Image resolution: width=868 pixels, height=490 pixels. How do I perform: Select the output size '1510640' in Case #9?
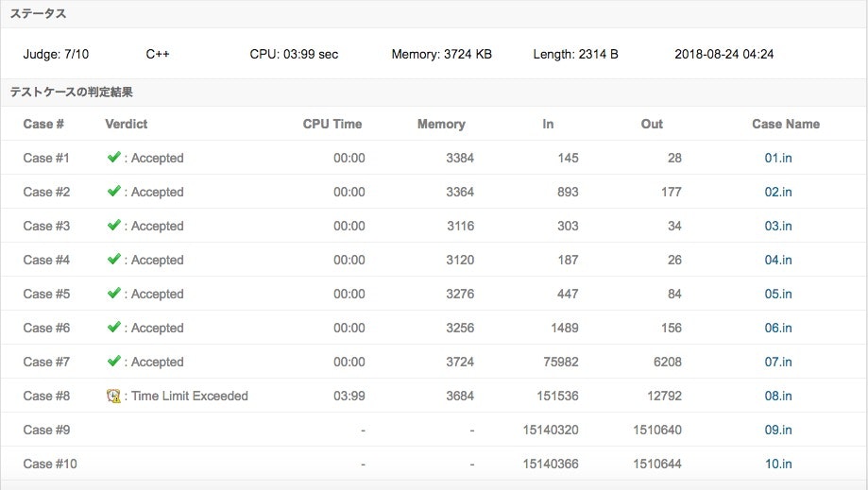click(657, 431)
